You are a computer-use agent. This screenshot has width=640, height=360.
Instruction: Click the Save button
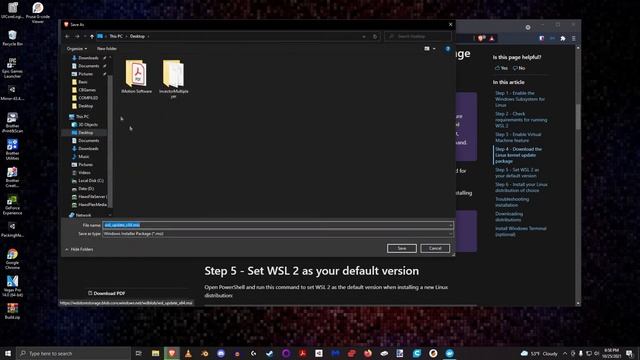tap(402, 248)
